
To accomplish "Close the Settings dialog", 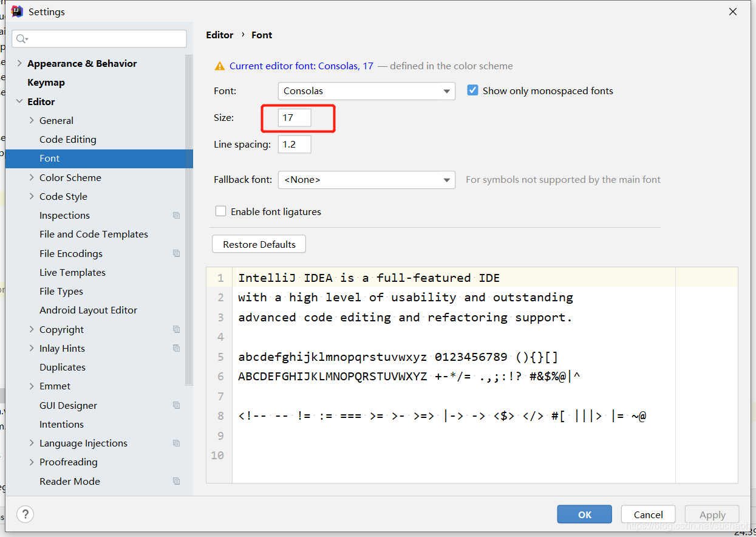I will (733, 12).
